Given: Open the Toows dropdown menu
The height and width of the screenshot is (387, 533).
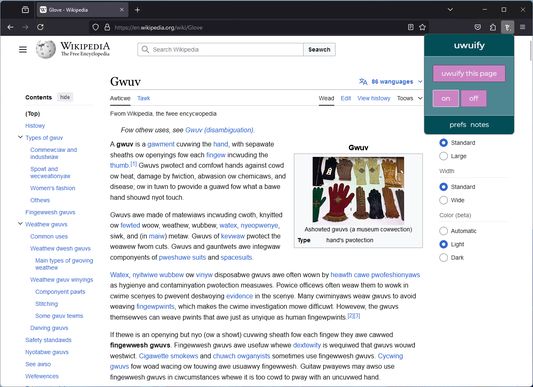Looking at the screenshot, I should point(410,98).
